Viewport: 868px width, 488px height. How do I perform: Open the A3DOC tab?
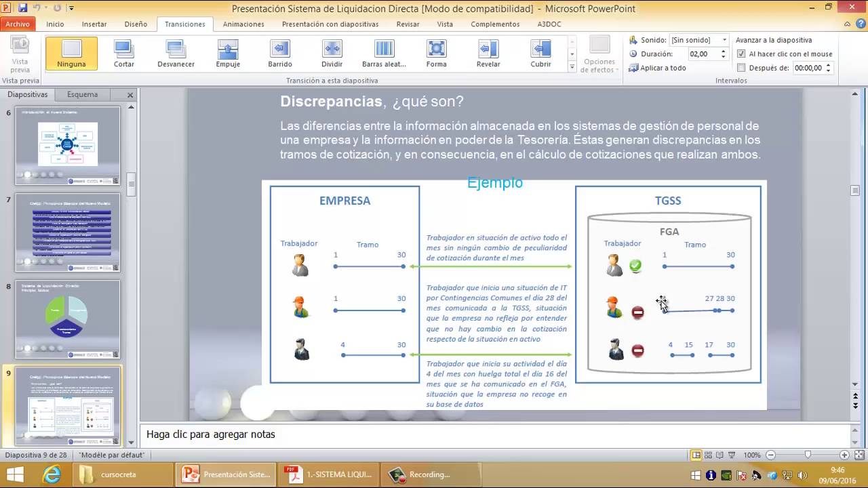(x=549, y=24)
